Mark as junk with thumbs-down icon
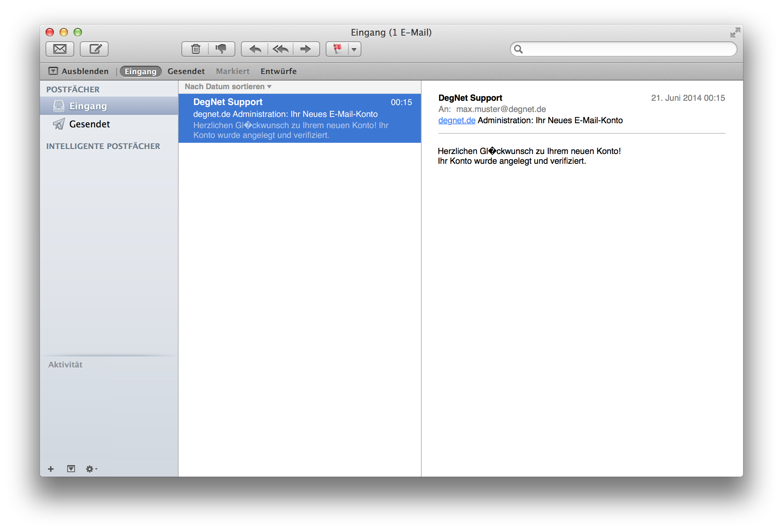Screen dimensions: 783x532 pos(221,49)
